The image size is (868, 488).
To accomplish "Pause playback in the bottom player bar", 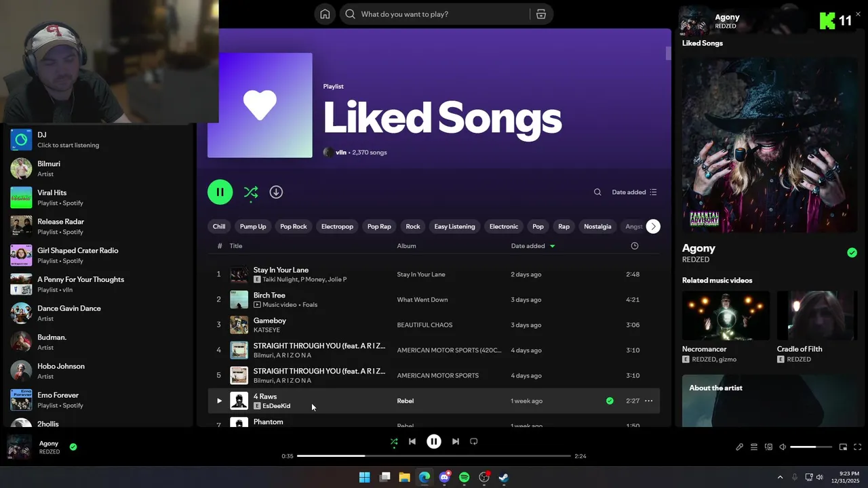I will tap(434, 441).
